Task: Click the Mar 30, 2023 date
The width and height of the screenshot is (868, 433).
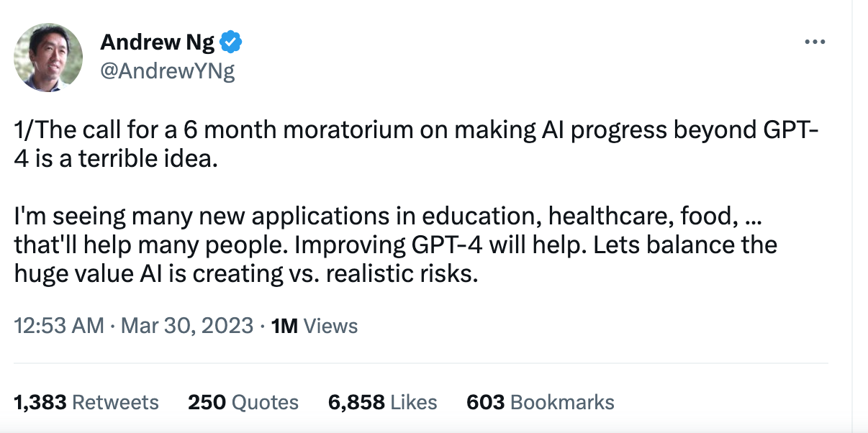Action: (x=187, y=326)
